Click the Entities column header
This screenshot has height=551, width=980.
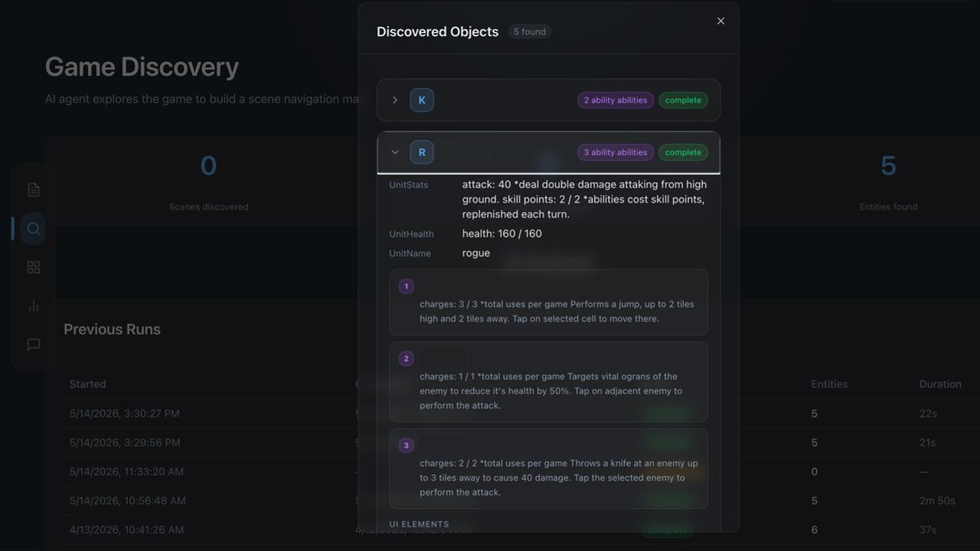(x=829, y=384)
